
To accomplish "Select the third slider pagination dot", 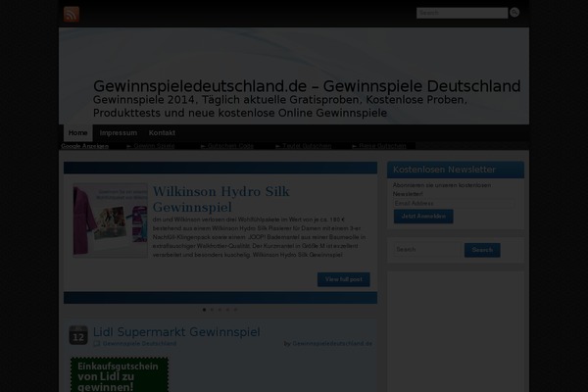I will coord(220,310).
